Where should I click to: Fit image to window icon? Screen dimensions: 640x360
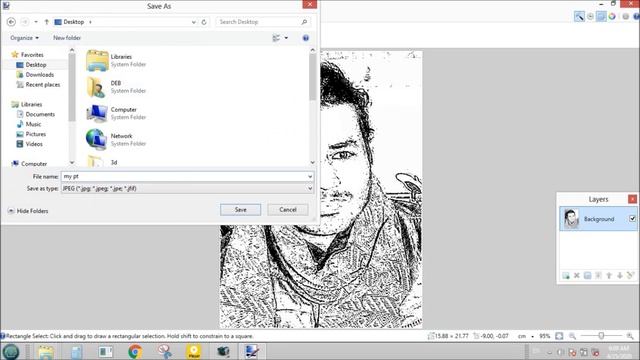(x=559, y=336)
